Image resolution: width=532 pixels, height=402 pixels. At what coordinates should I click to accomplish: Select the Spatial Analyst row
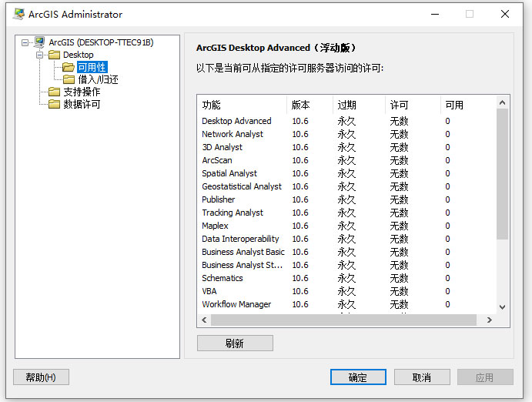[x=346, y=173]
